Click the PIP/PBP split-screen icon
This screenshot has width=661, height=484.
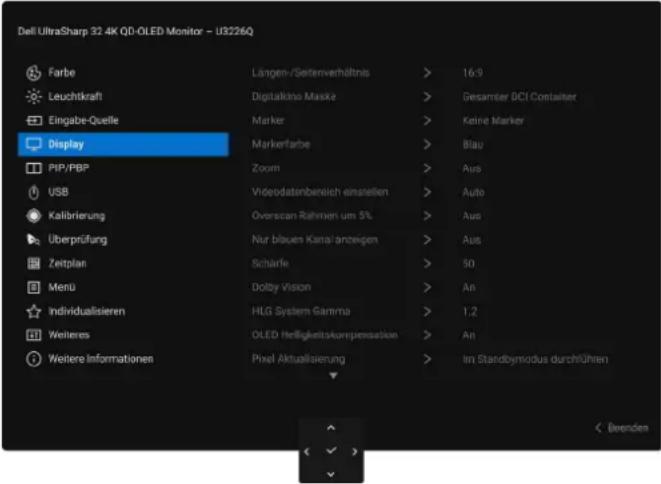click(x=34, y=168)
